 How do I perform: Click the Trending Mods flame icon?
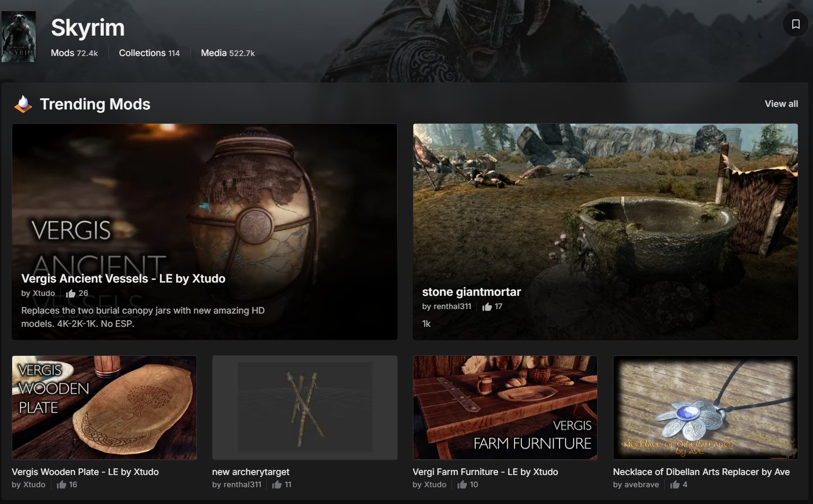(x=23, y=104)
